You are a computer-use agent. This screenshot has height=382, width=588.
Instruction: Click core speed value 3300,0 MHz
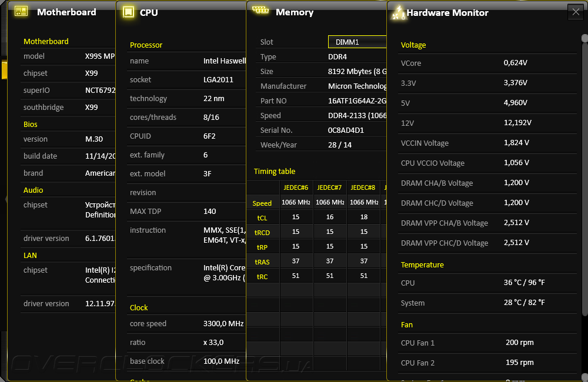[x=223, y=323]
